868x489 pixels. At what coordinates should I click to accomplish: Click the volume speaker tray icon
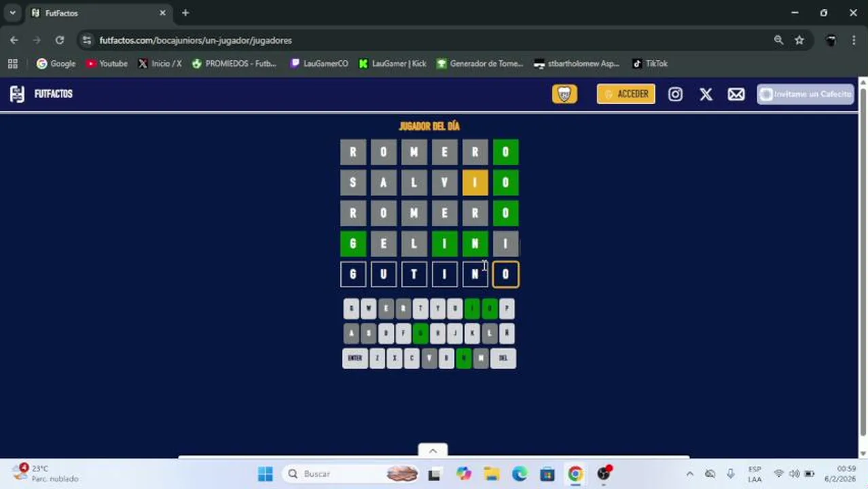tap(794, 473)
